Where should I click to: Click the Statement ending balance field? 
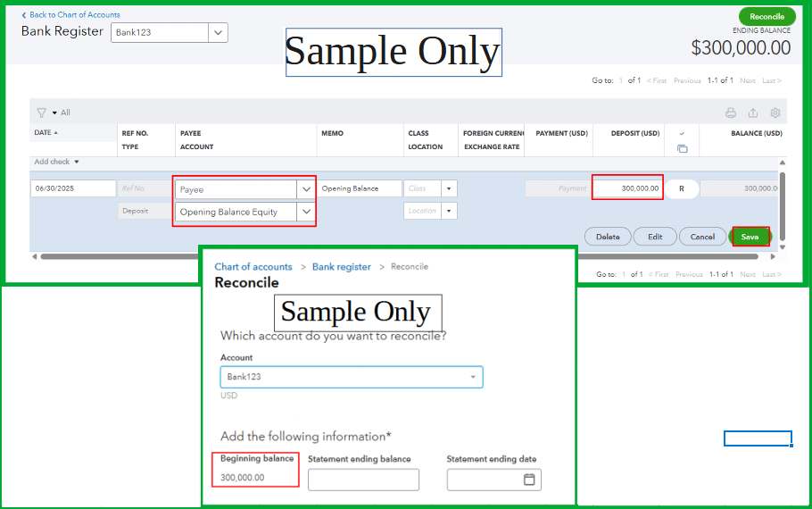point(363,480)
